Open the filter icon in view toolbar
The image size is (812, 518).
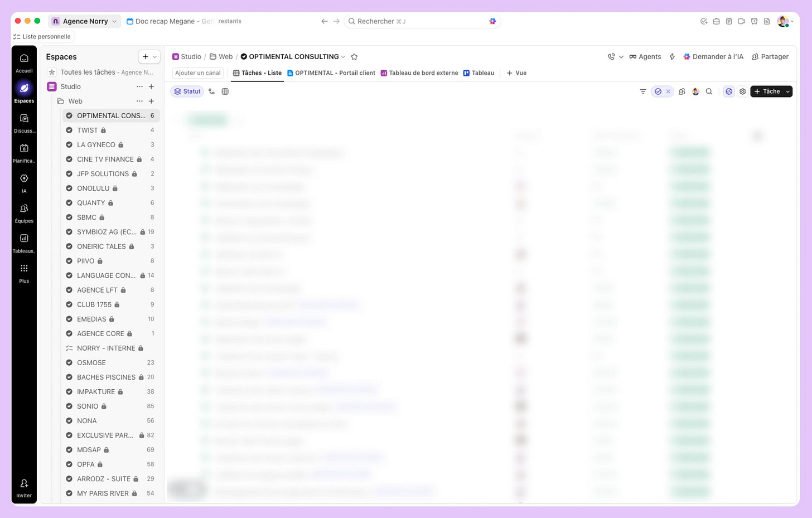(643, 91)
